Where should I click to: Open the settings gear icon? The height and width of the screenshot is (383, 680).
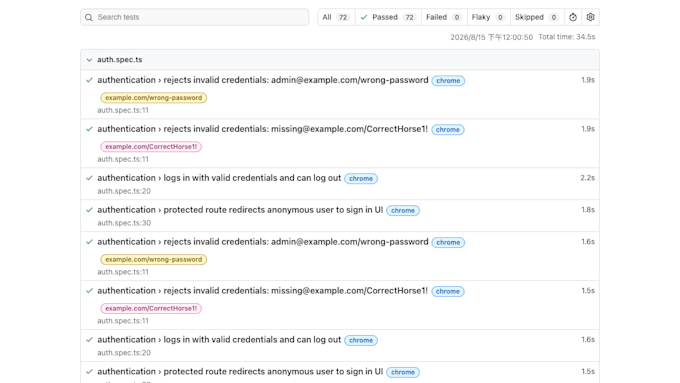coord(590,17)
